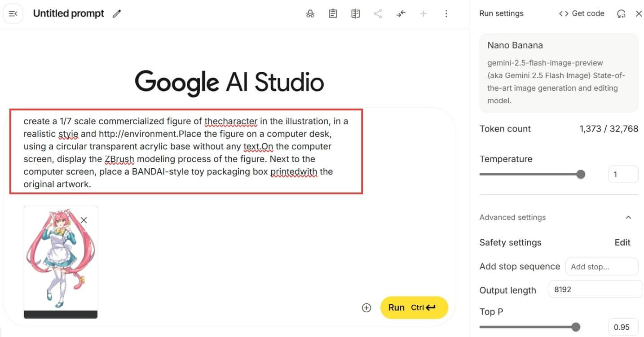Edit the Untitled prompt title with pencil icon
Screen dimensions: 644x337
(117, 14)
